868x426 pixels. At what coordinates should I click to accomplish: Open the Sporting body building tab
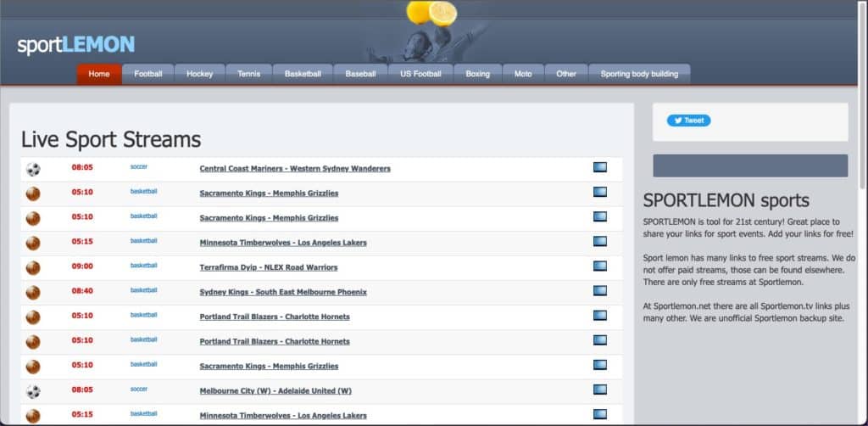pos(639,74)
